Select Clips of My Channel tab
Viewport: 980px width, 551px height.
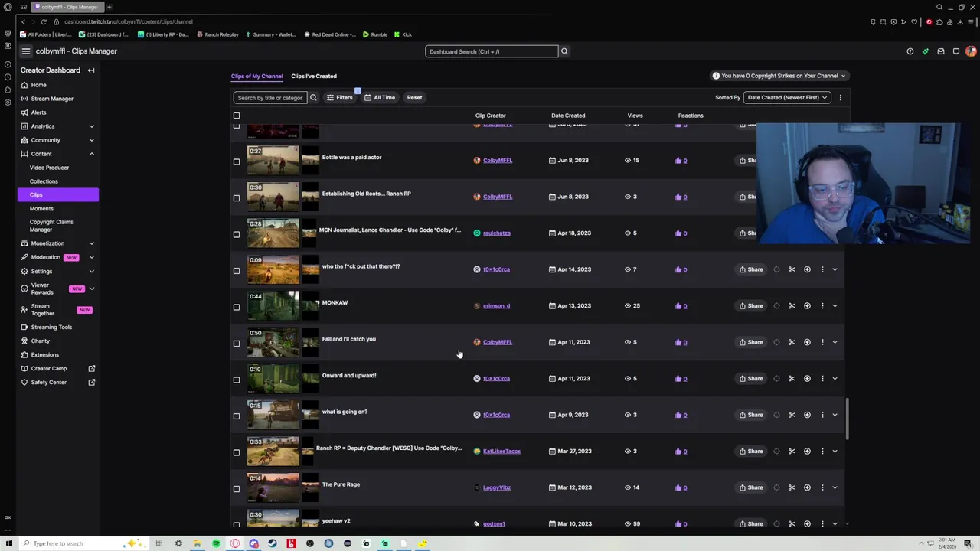coord(256,76)
